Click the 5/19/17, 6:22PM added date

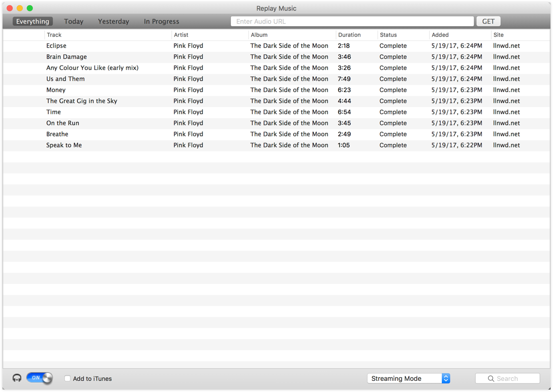coord(456,145)
